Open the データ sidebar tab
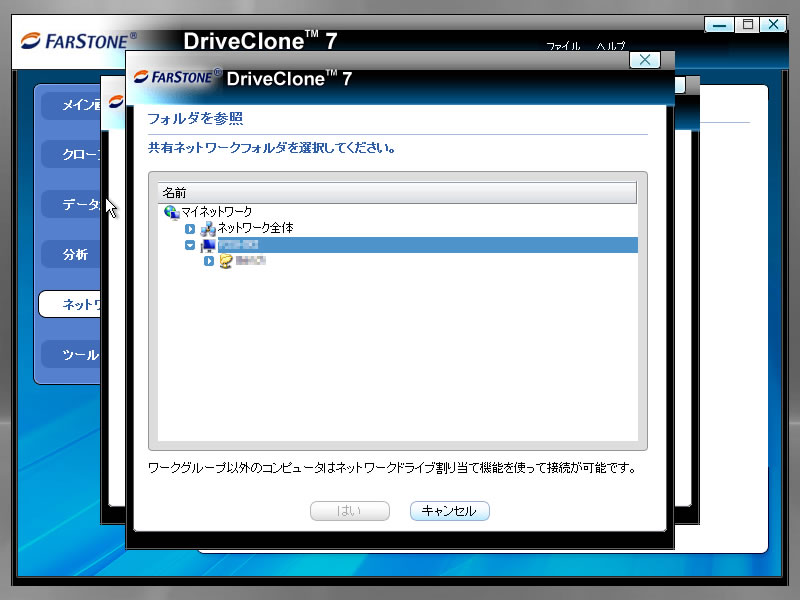800x600 pixels. [71, 205]
